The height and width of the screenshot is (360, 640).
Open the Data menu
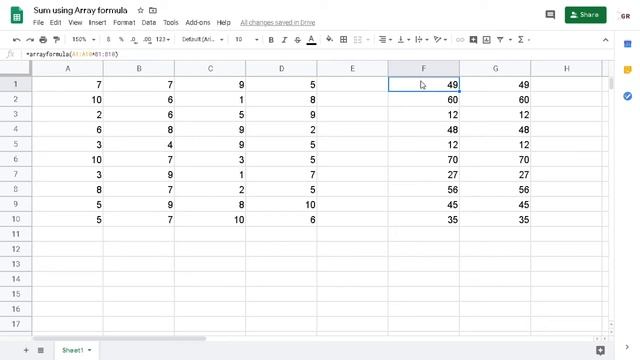(149, 22)
